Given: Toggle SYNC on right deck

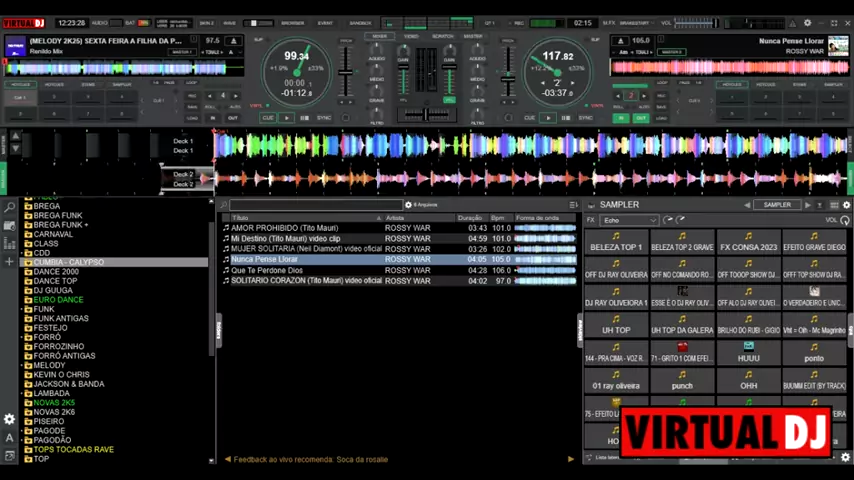Looking at the screenshot, I should click(x=585, y=118).
